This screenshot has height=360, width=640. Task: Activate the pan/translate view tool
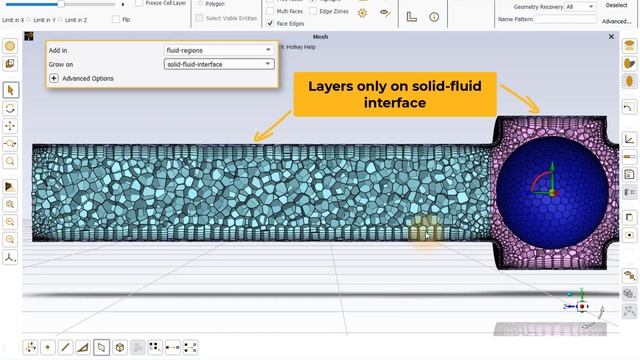pos(10,126)
